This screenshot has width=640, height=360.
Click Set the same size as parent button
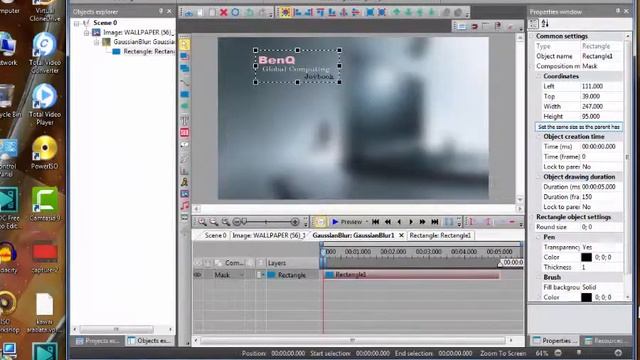tap(579, 127)
